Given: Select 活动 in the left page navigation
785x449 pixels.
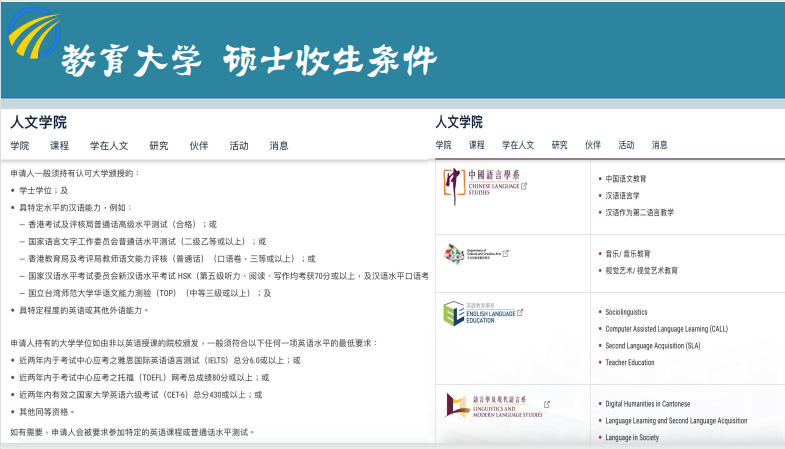Looking at the screenshot, I should pos(239,146).
